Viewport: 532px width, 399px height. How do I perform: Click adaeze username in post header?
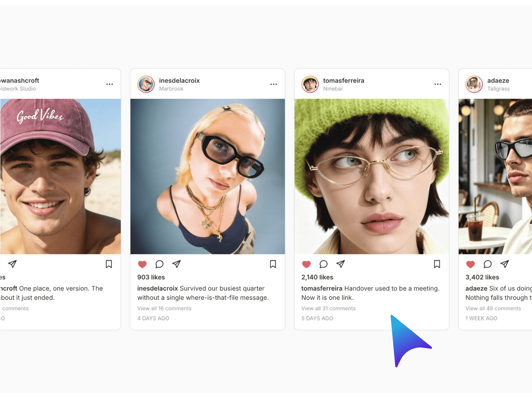point(498,81)
